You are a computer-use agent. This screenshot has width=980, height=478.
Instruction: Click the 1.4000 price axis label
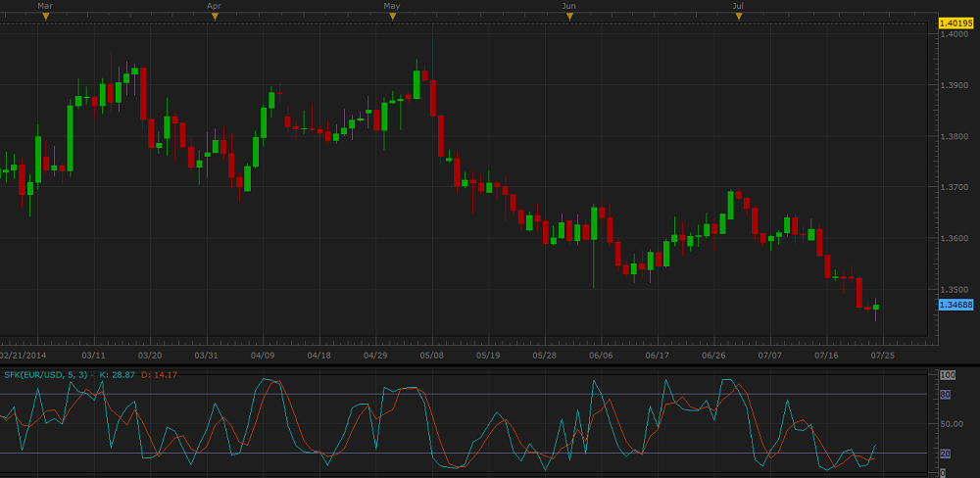[954, 34]
